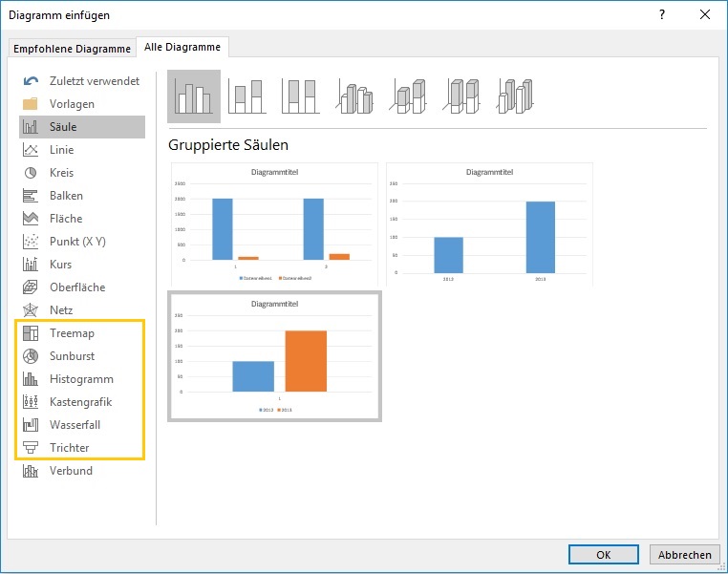Choose the top-right chart preview thumbnail
The image size is (728, 574).
(489, 223)
